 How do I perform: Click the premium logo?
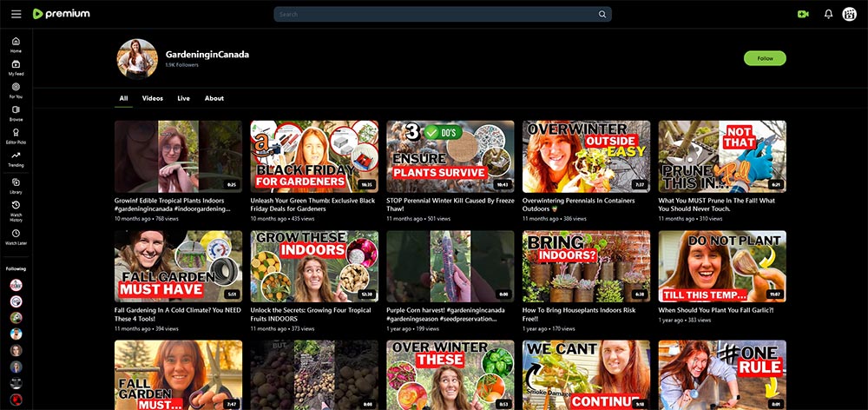(61, 14)
